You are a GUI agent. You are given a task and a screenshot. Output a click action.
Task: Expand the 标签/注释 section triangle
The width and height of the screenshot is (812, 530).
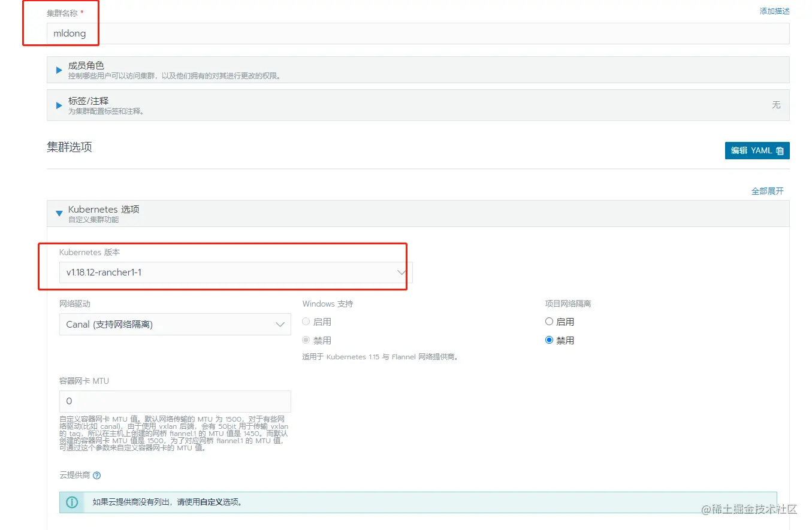coord(59,105)
